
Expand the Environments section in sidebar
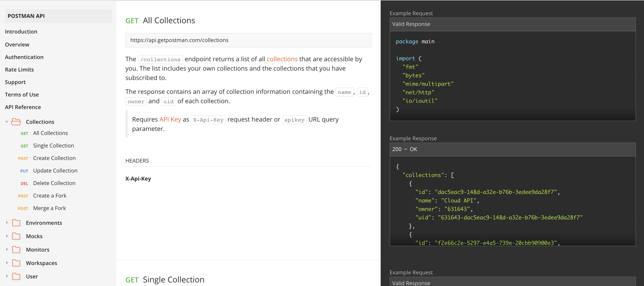7,223
